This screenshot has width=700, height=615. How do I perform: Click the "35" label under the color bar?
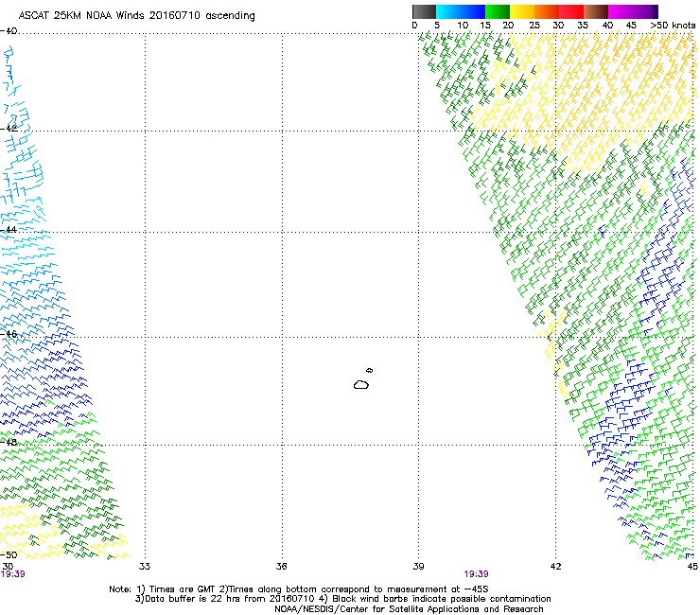coord(583,26)
